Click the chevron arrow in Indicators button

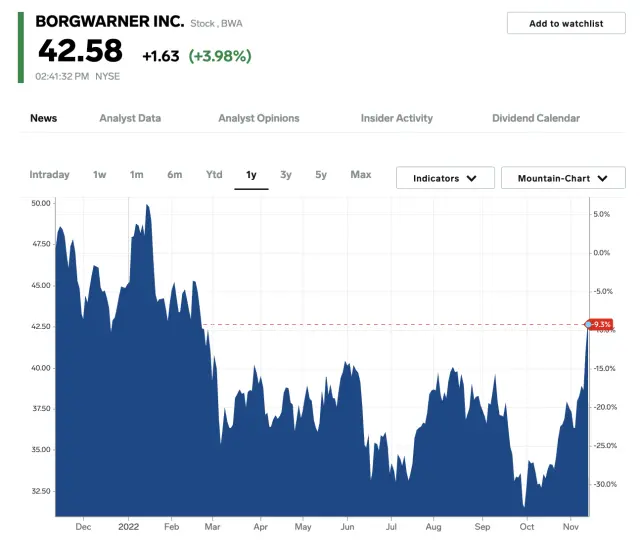point(473,178)
